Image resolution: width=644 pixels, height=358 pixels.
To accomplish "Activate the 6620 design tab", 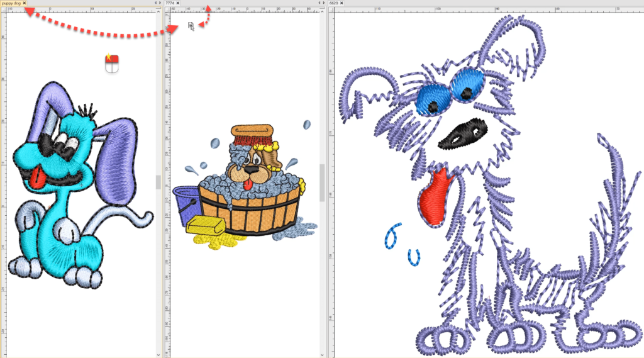I will (x=333, y=3).
